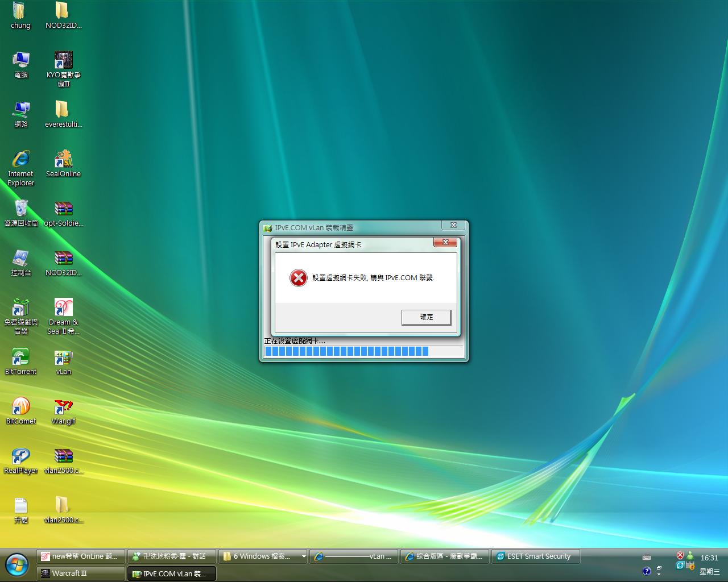Screen dimensions: 728x582
Task: Switch to ESET Smart Security window
Action: click(x=536, y=556)
